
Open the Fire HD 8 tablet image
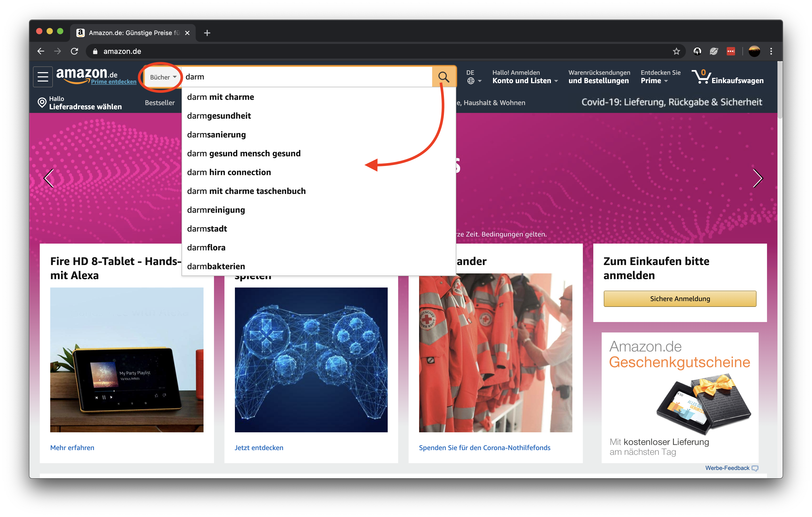pos(127,360)
